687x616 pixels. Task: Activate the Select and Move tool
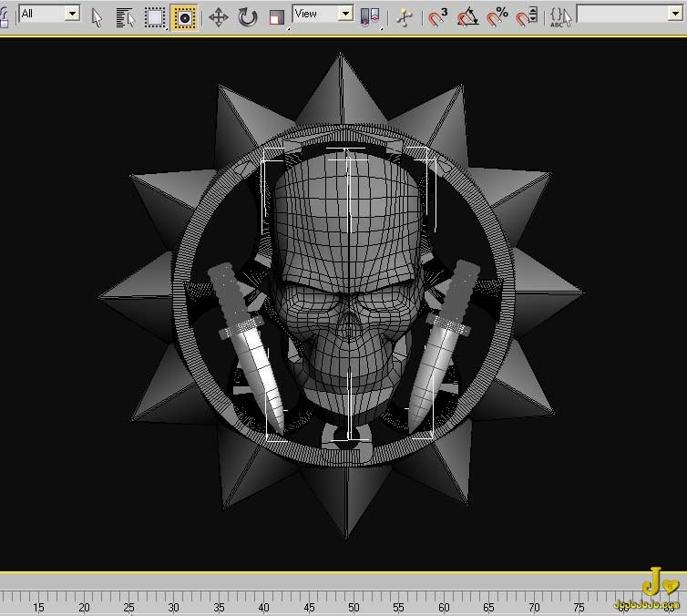point(219,18)
